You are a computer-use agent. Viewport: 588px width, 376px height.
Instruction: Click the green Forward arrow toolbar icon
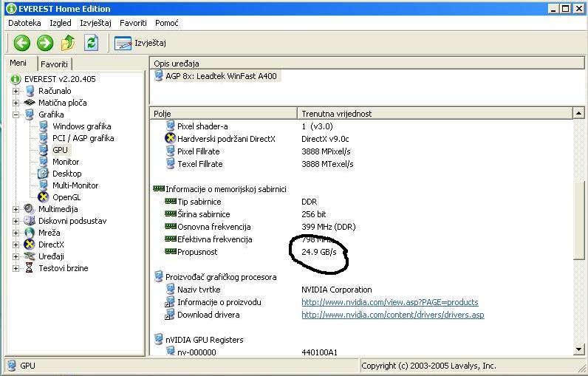(x=44, y=43)
